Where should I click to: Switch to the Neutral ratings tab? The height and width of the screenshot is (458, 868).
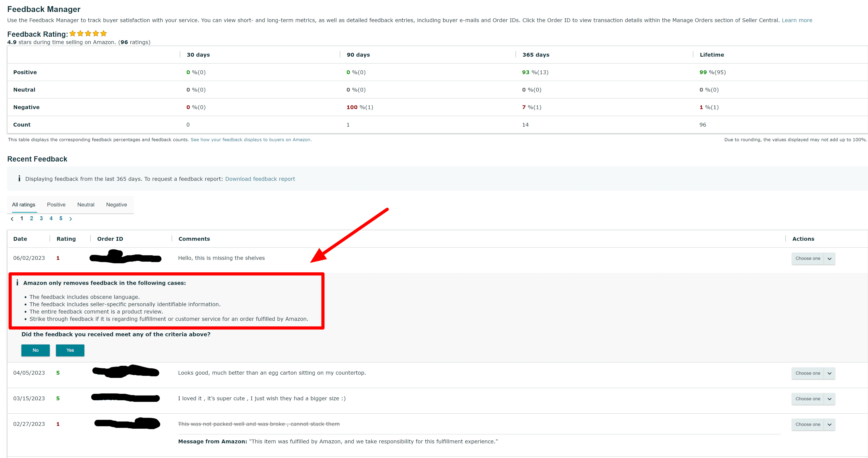(86, 204)
